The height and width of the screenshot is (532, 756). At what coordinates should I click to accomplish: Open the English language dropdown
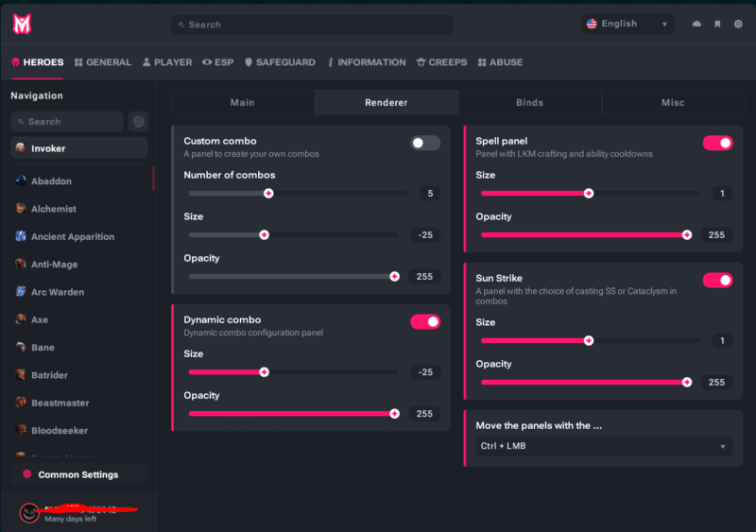click(627, 24)
